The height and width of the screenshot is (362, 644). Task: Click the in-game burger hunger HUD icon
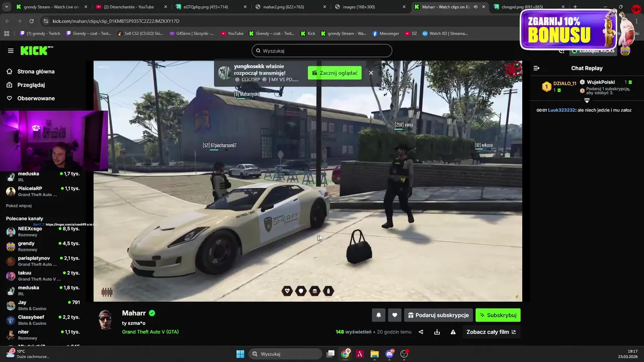[314, 291]
